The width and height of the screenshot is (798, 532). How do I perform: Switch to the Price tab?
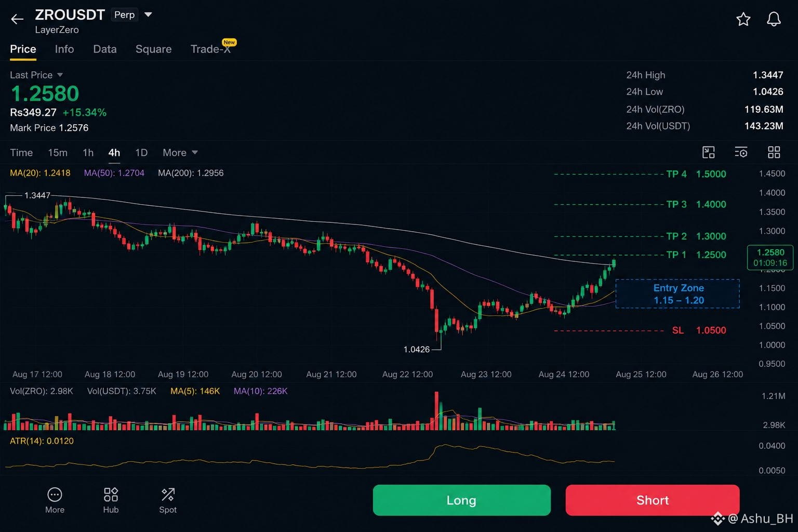23,49
